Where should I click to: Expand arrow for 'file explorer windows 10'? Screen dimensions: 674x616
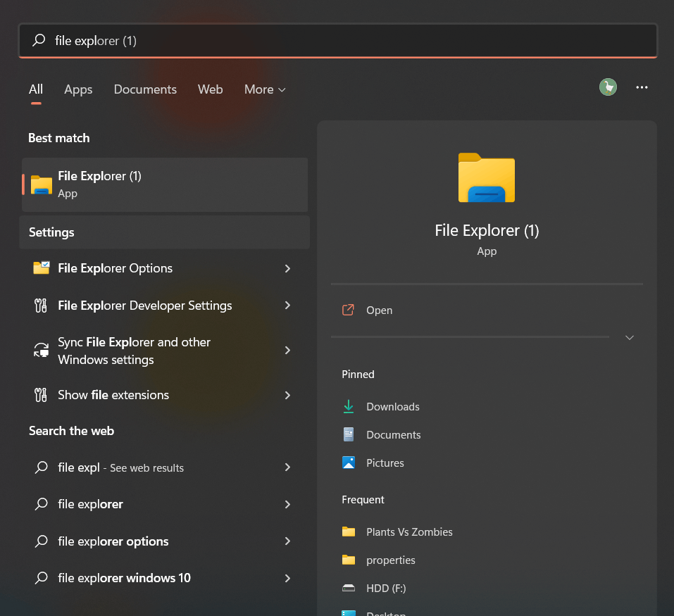coord(287,578)
